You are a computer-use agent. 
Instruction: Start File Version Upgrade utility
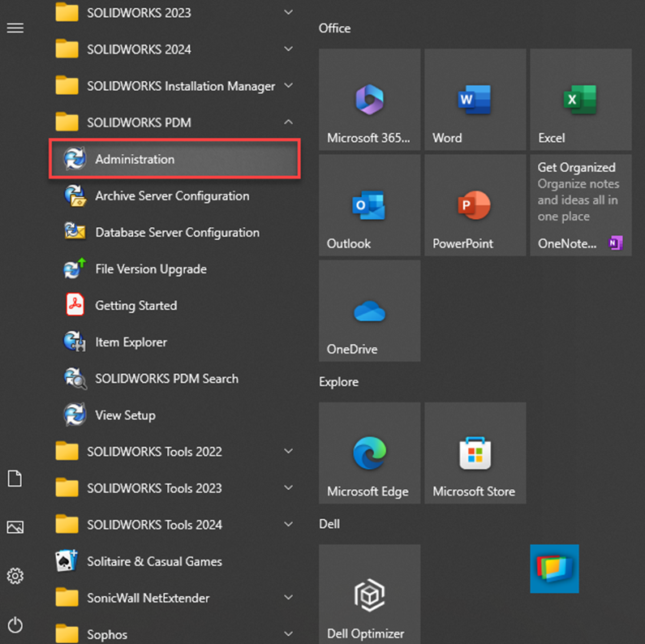point(174,269)
